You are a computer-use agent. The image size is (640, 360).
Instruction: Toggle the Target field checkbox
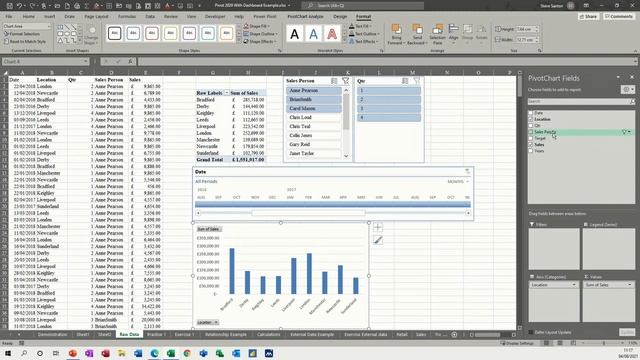(x=531, y=138)
